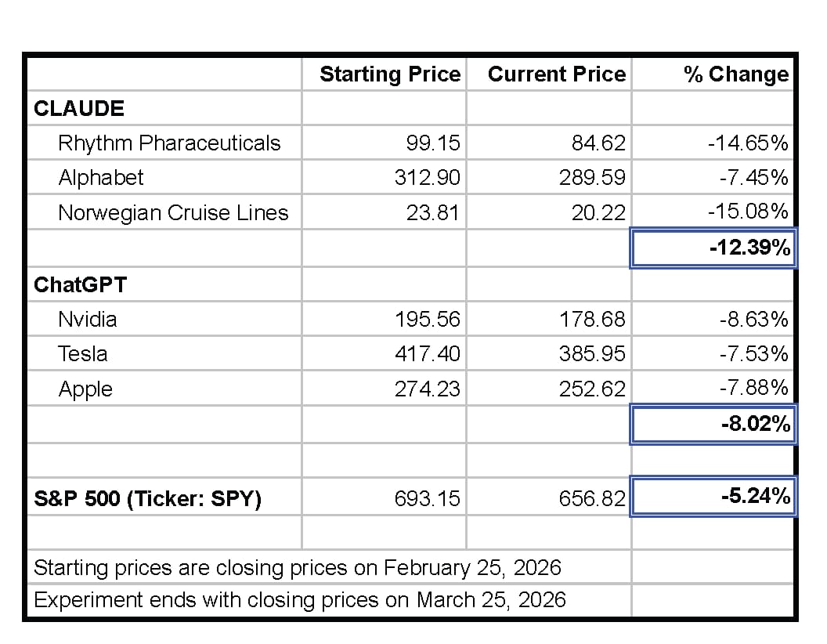Click the CLAUDE section header cell

tap(79, 108)
